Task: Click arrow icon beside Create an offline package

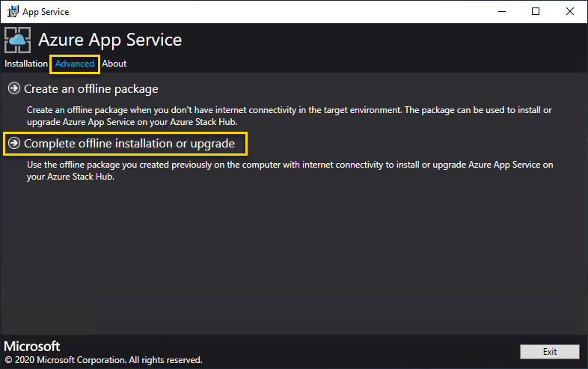Action: coord(13,88)
